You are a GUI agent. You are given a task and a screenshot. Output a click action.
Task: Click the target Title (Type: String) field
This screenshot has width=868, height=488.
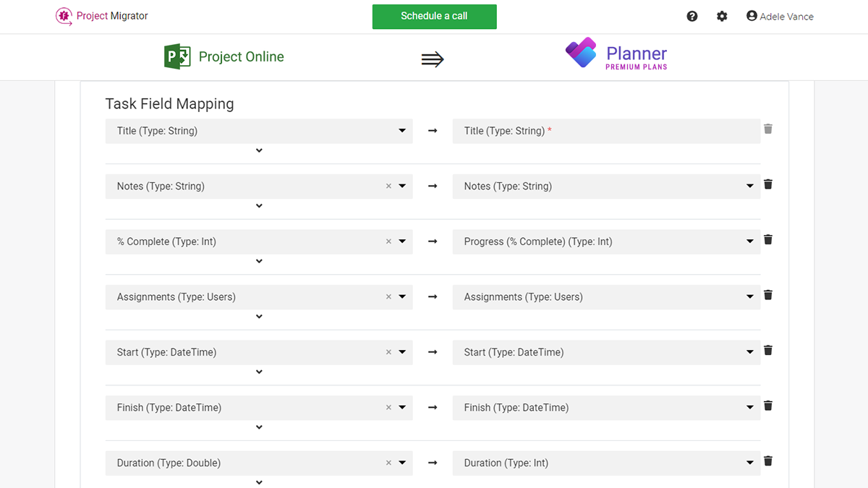tap(606, 131)
